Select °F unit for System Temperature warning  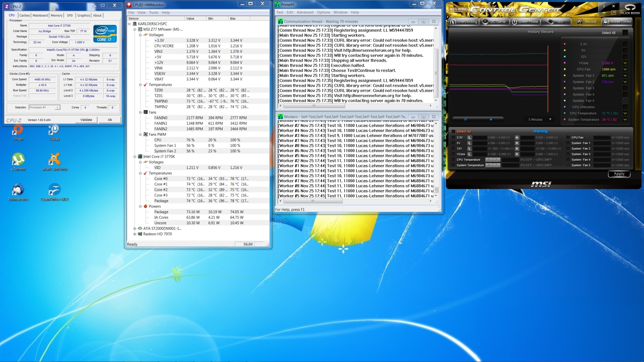497,165
